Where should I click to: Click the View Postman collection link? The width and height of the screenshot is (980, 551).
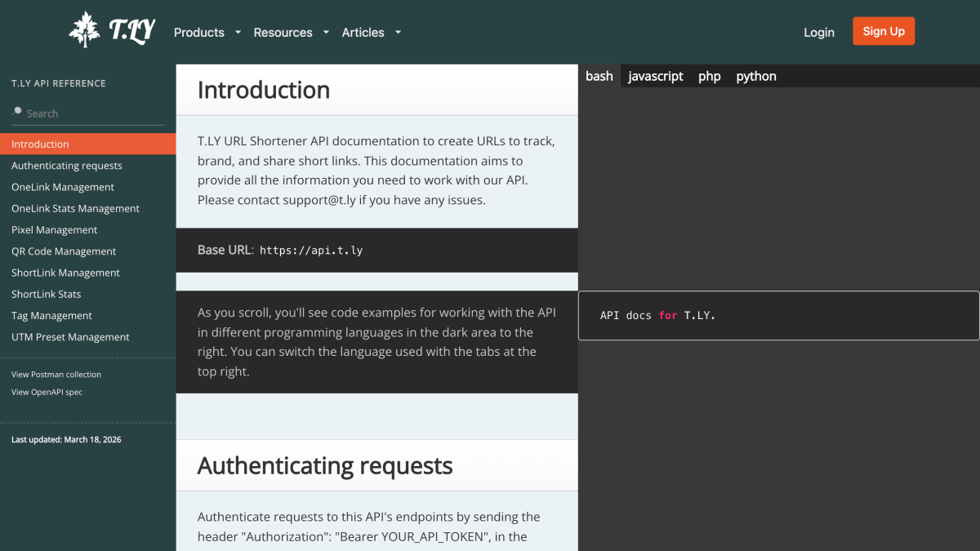56,375
